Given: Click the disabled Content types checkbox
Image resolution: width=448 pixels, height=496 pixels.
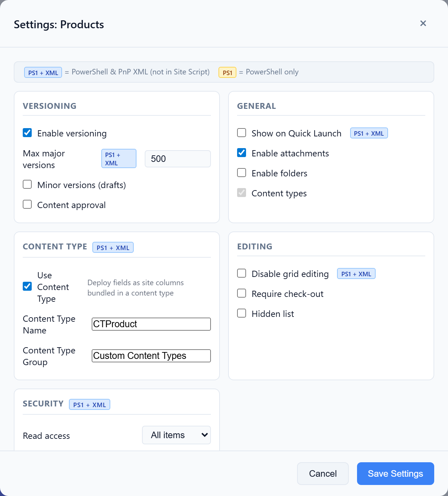Looking at the screenshot, I should (242, 193).
